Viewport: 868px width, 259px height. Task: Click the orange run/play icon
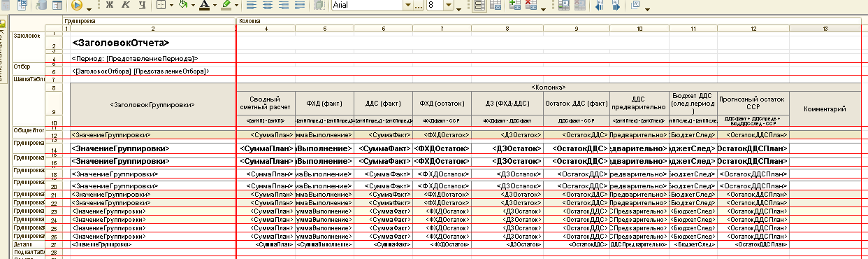[76, 5]
